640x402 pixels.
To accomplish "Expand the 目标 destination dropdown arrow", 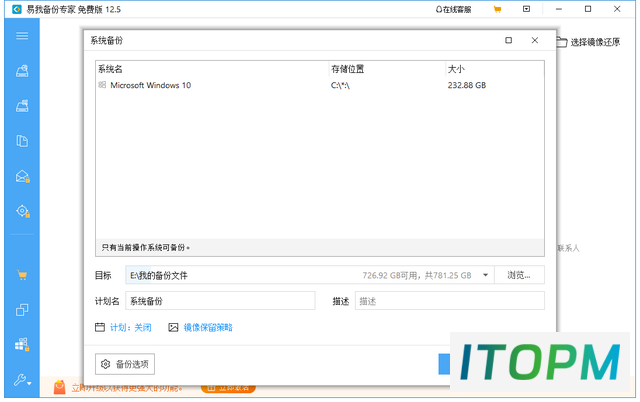I will pyautogui.click(x=485, y=275).
